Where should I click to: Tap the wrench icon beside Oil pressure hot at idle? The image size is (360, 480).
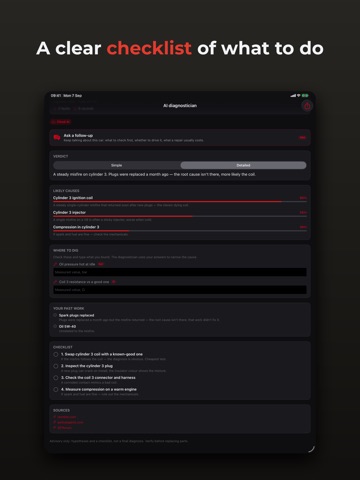[x=55, y=264]
